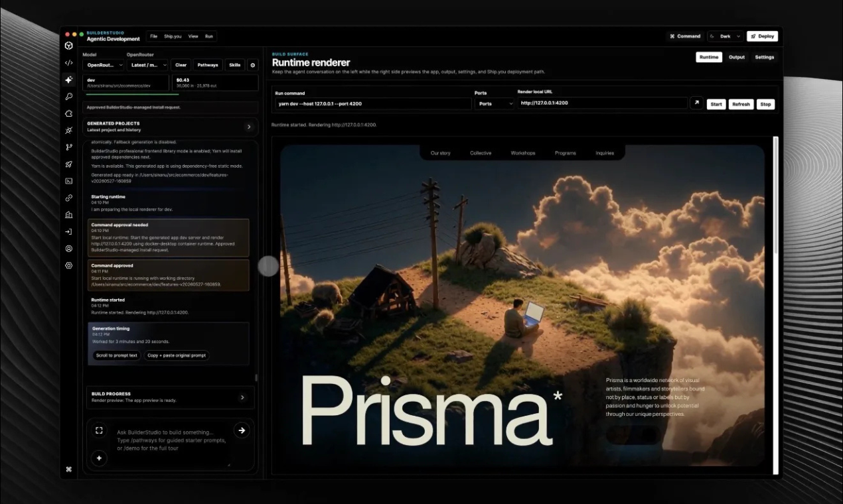The image size is (843, 504).
Task: Open the Dark theme dropdown
Action: click(x=725, y=36)
